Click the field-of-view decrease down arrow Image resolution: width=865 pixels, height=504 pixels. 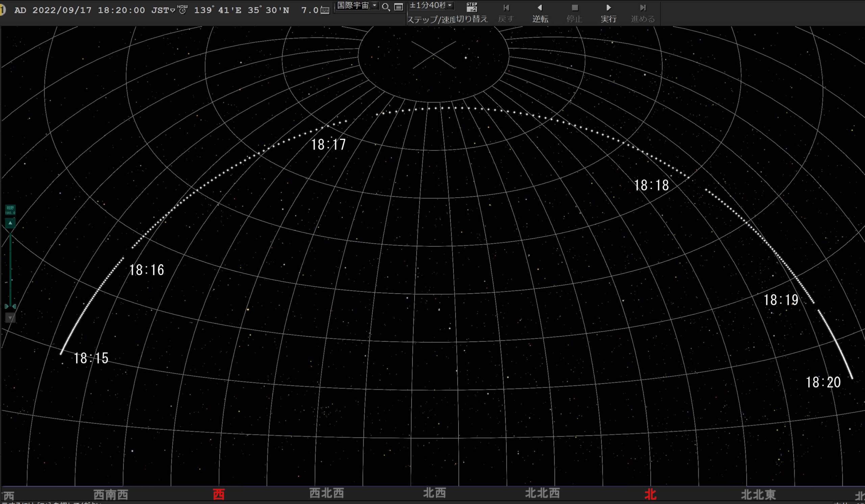point(10,318)
